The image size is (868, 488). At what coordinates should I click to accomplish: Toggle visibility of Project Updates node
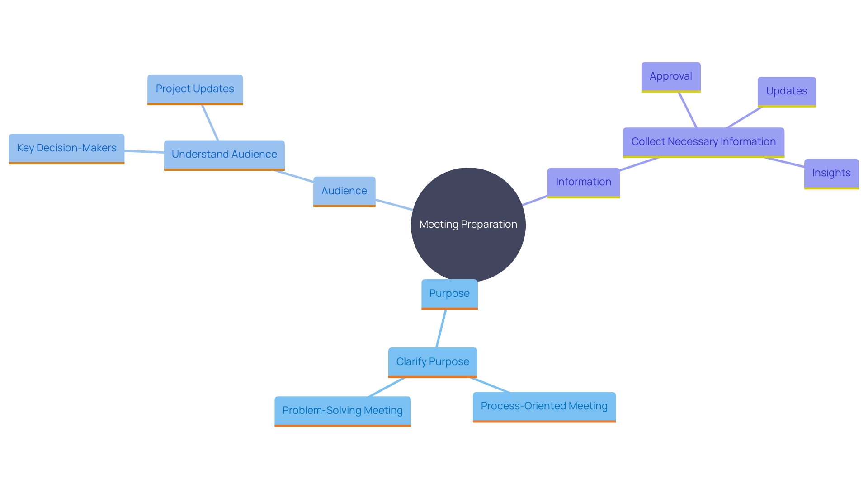193,88
